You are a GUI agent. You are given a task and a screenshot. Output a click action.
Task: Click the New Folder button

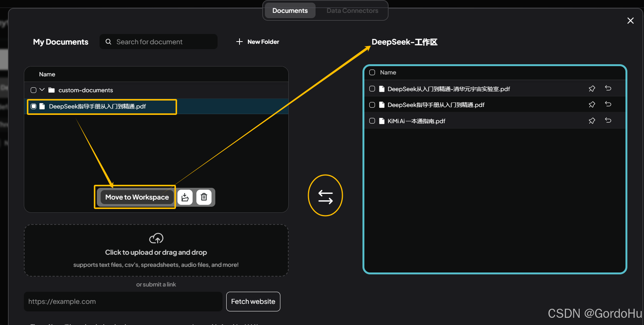pyautogui.click(x=258, y=42)
